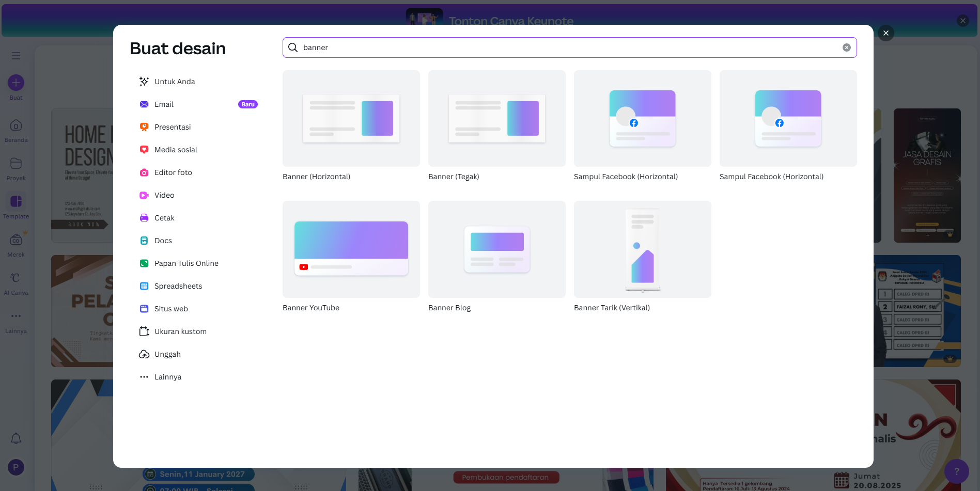
Task: Click the Email envelope icon
Action: click(x=144, y=104)
